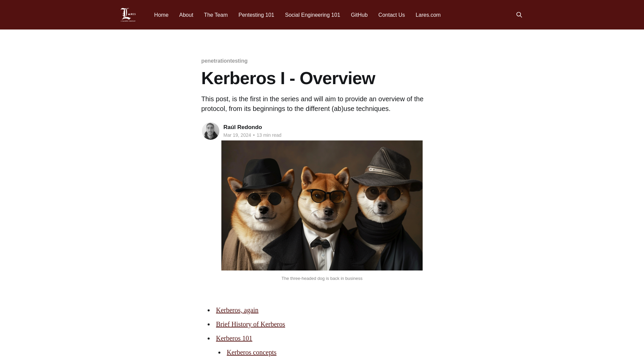
Task: Navigate to GitHub menu icon
Action: click(359, 15)
